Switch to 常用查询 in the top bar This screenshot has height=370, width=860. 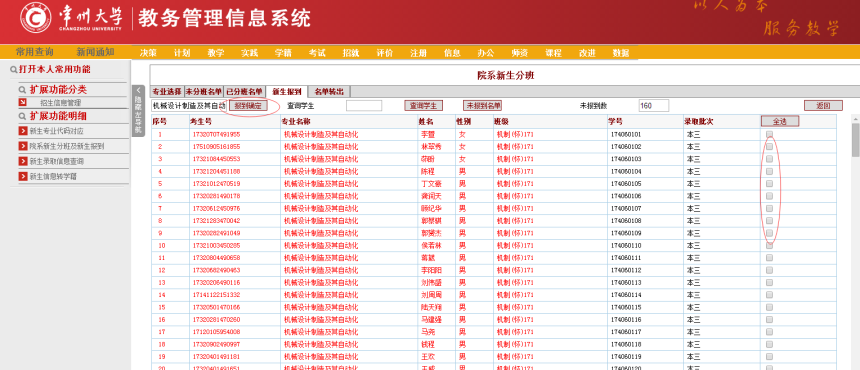[35, 52]
